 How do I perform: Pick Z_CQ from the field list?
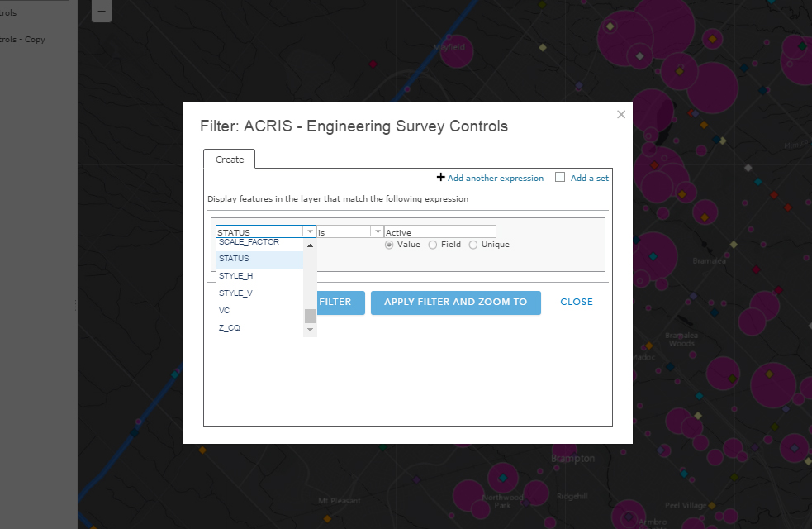(x=230, y=328)
